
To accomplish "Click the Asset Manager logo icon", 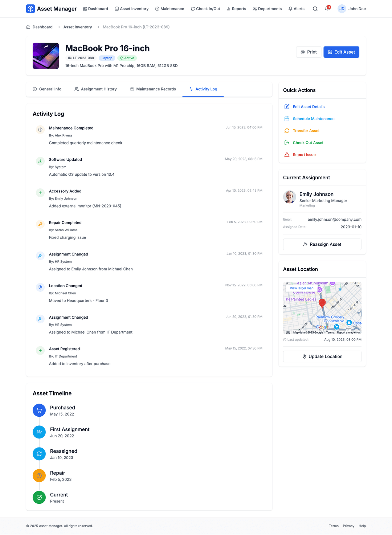I will pyautogui.click(x=30, y=8).
